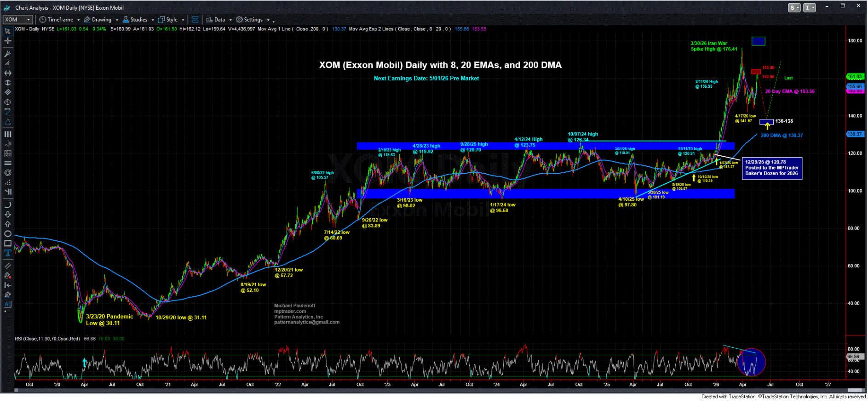Click the eraser delete-drawings tool
The image size is (868, 402).
click(7, 276)
